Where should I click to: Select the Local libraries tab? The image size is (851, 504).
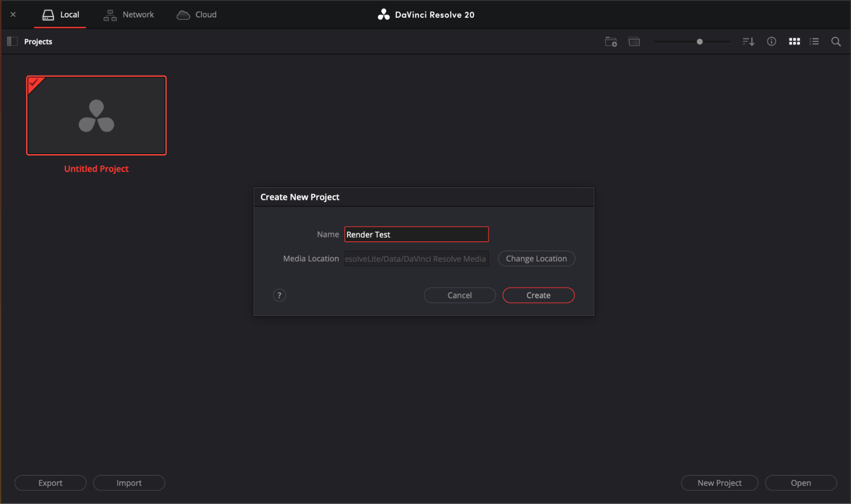point(60,14)
